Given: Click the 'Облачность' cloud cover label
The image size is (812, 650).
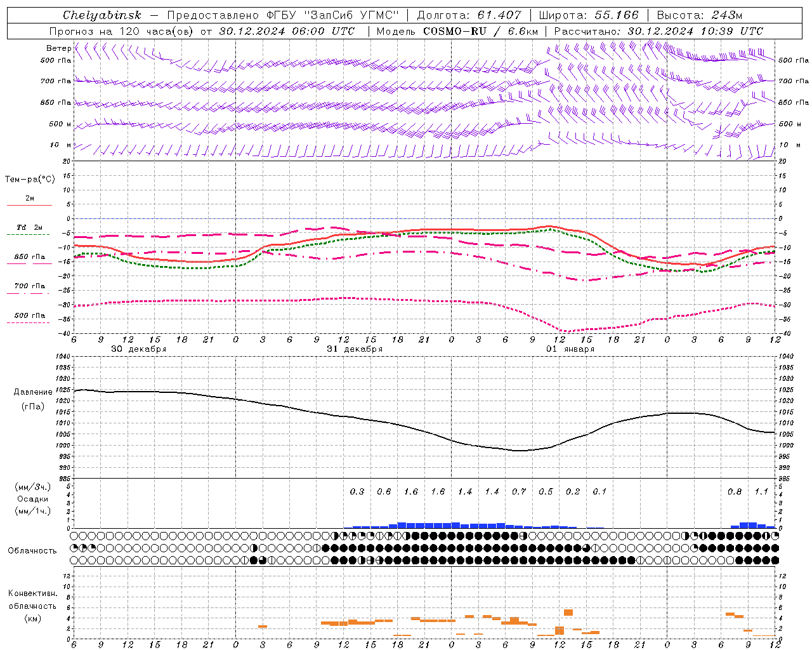Looking at the screenshot, I should point(32,551).
